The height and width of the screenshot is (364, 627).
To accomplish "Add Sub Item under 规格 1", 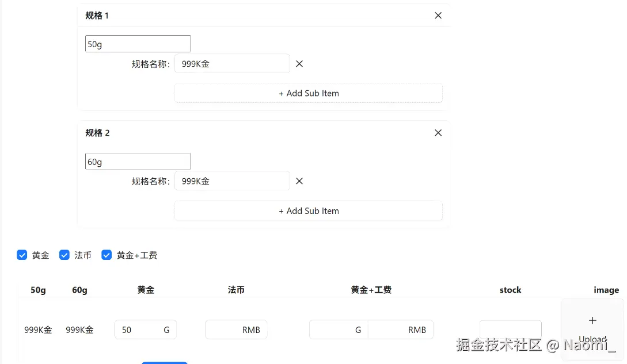I will 308,93.
